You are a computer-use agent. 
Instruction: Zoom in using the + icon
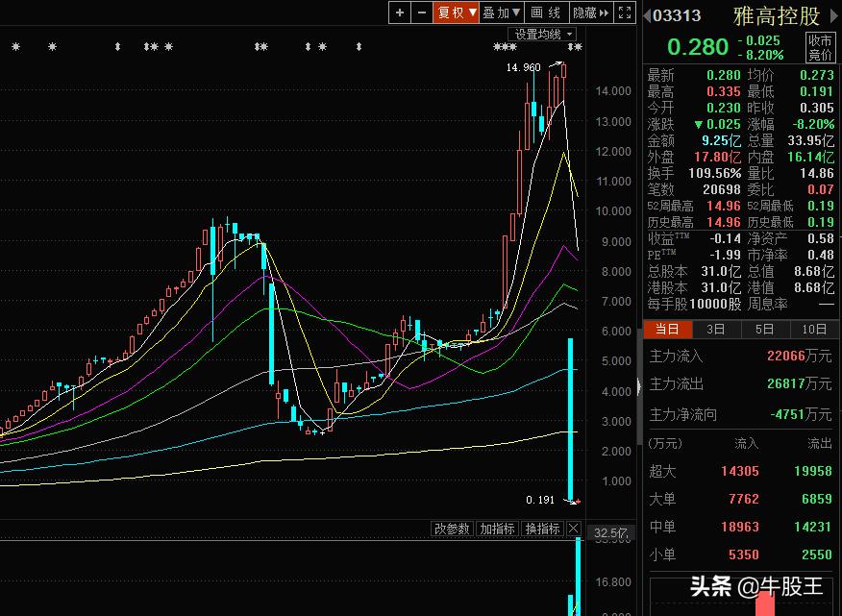pyautogui.click(x=400, y=12)
